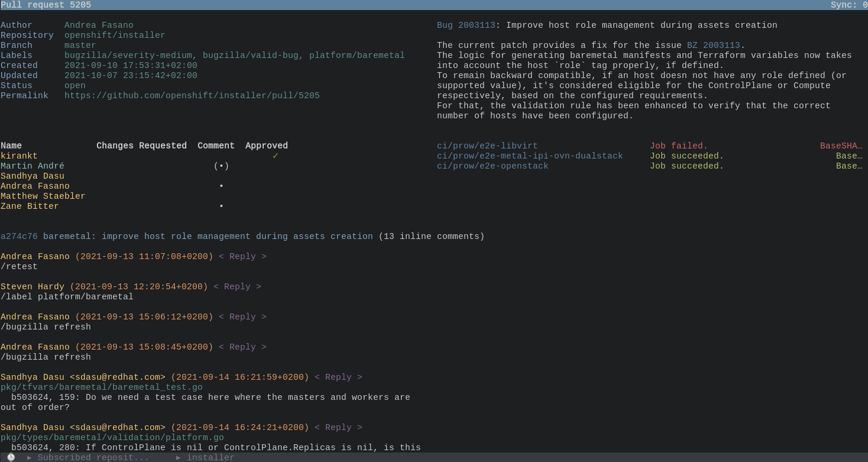Viewport: 868px width, 462px height.
Task: Reply to Andrea Fasano's 11:07:08 /retest comment
Action: click(242, 257)
